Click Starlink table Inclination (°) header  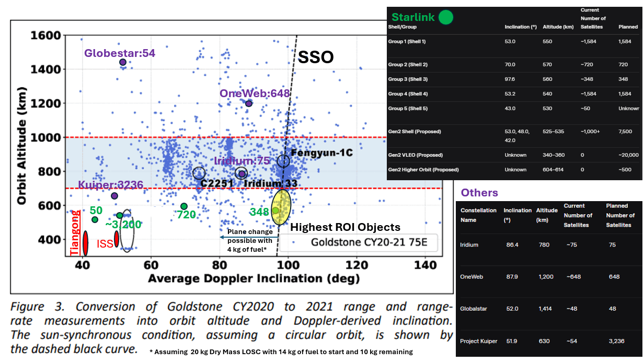coord(520,27)
